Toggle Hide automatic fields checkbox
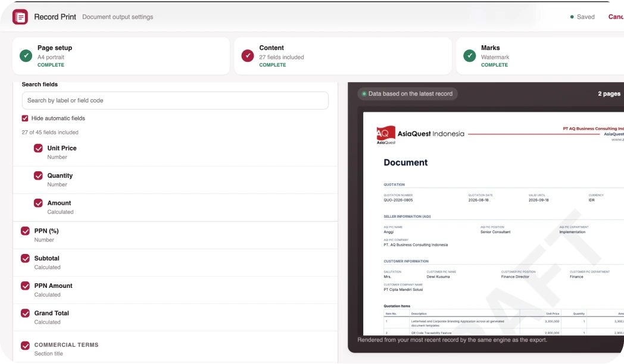Viewport: 624px width, 364px height. pyautogui.click(x=25, y=118)
